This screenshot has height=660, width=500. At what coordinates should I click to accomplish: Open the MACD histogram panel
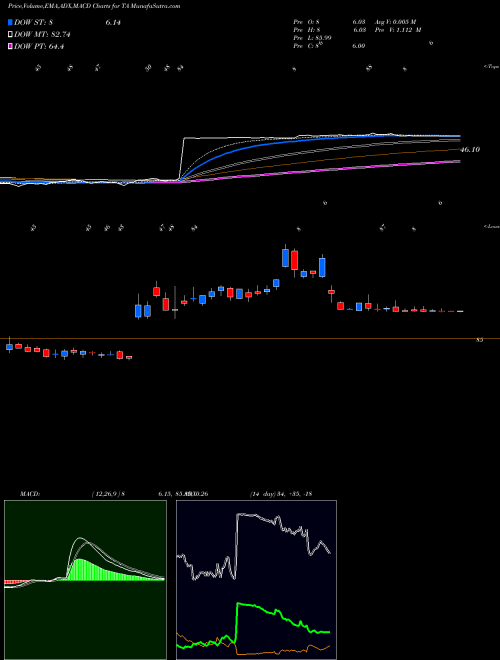tap(85, 580)
